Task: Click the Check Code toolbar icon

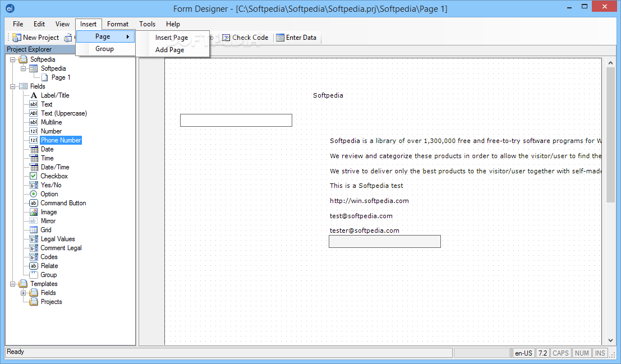Action: tap(226, 38)
